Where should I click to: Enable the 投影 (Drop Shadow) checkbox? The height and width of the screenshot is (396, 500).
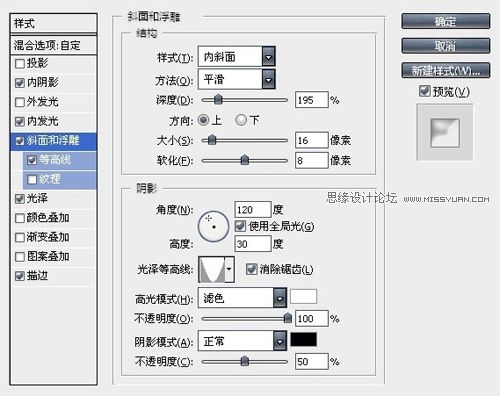20,63
